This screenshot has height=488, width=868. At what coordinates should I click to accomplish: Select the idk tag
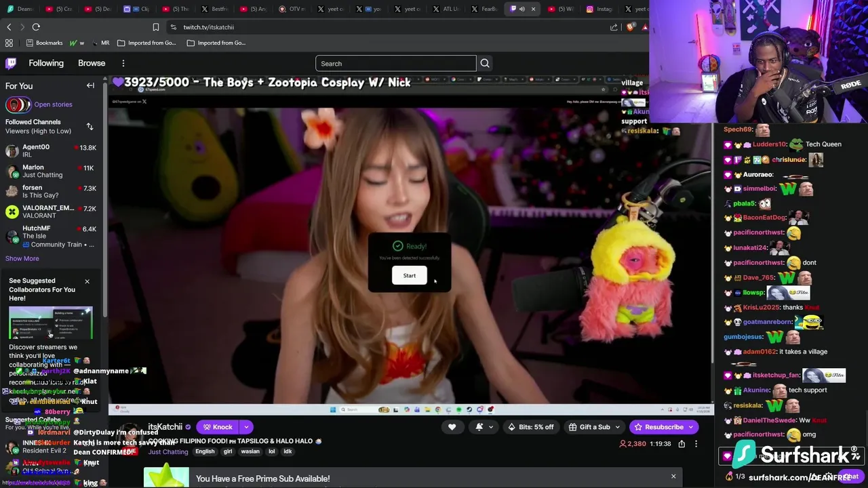tap(288, 451)
